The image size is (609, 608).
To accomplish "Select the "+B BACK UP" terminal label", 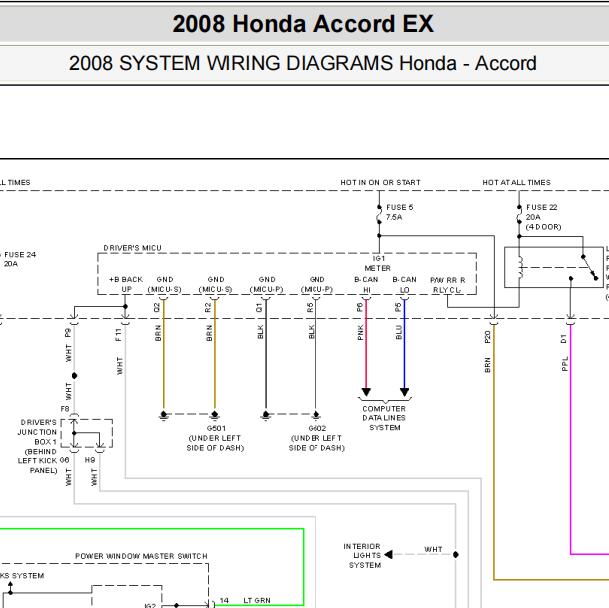I will (x=126, y=284).
